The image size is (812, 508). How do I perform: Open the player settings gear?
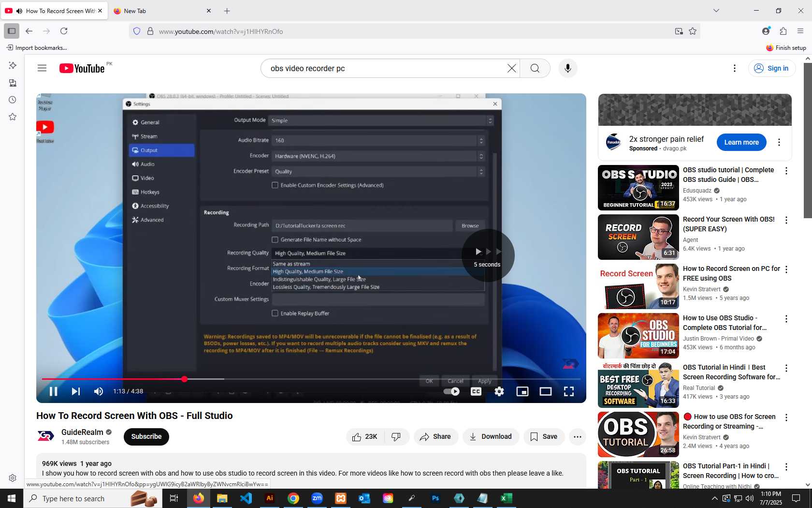pos(499,391)
